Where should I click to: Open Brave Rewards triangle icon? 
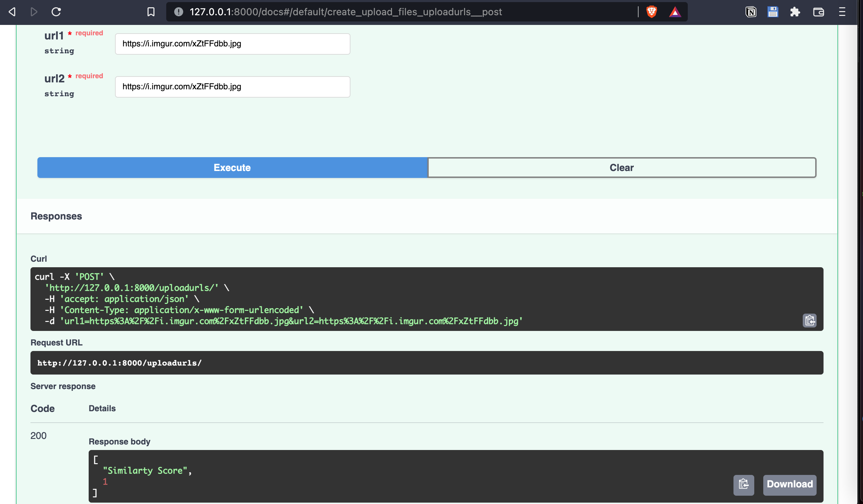[675, 12]
